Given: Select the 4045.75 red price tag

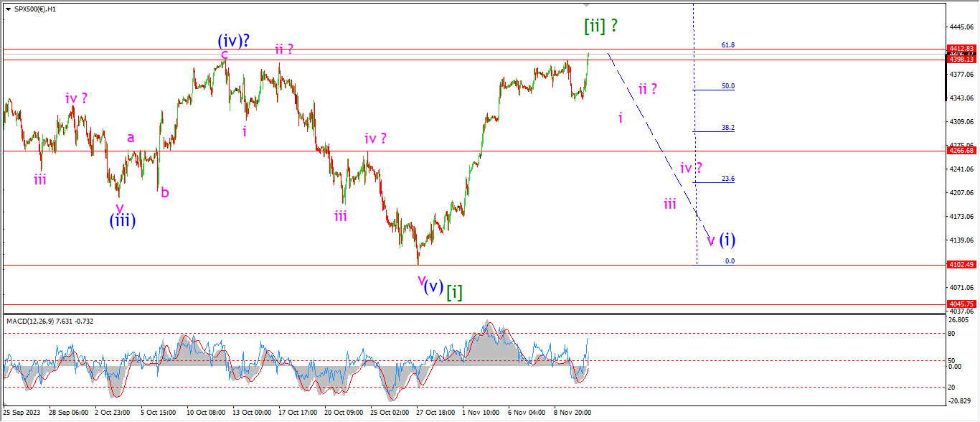Looking at the screenshot, I should pos(961,304).
